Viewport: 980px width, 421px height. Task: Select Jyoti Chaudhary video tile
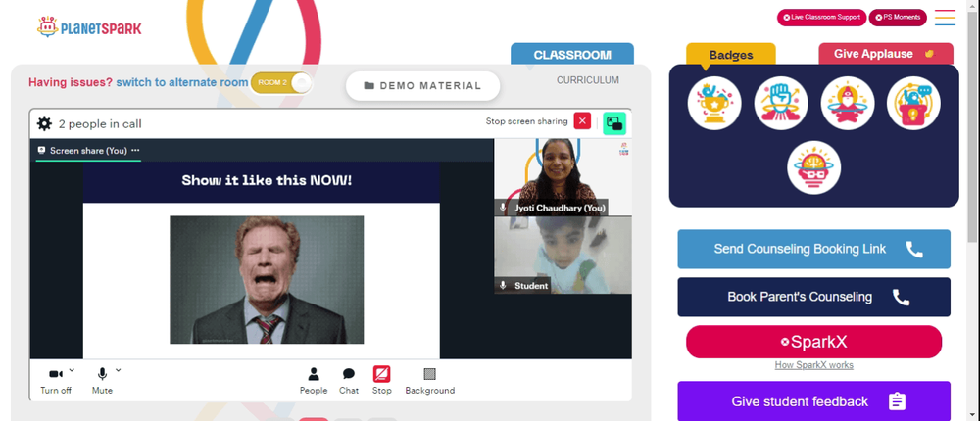pos(563,177)
